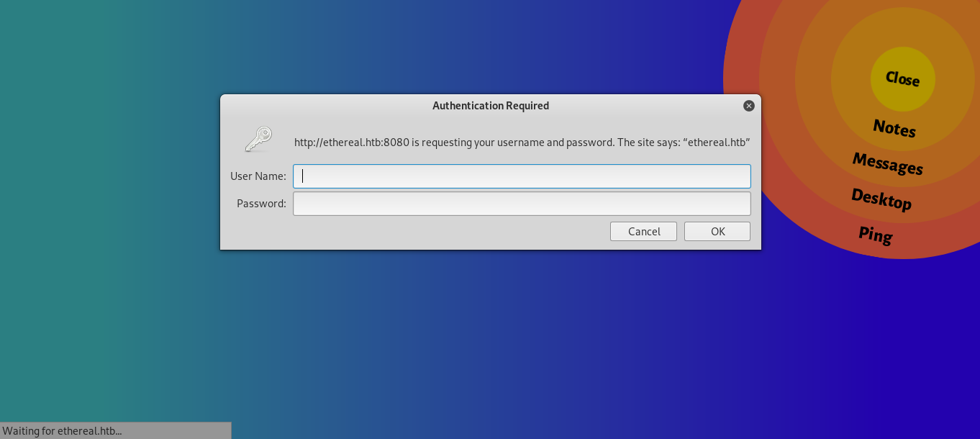
Task: Click into the Password field
Action: (522, 204)
